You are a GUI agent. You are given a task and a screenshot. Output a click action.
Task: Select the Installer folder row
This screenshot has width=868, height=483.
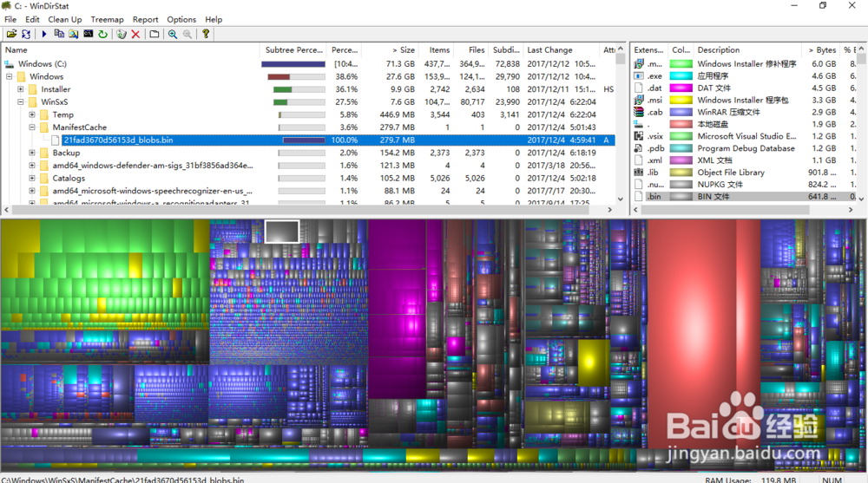pyautogui.click(x=309, y=89)
